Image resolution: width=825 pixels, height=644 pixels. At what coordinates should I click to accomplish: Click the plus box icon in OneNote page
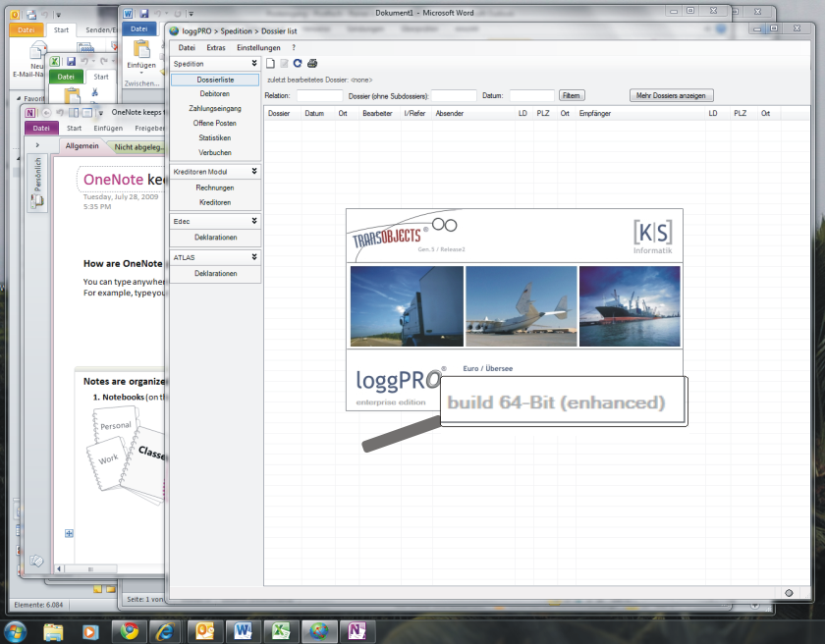(x=69, y=534)
